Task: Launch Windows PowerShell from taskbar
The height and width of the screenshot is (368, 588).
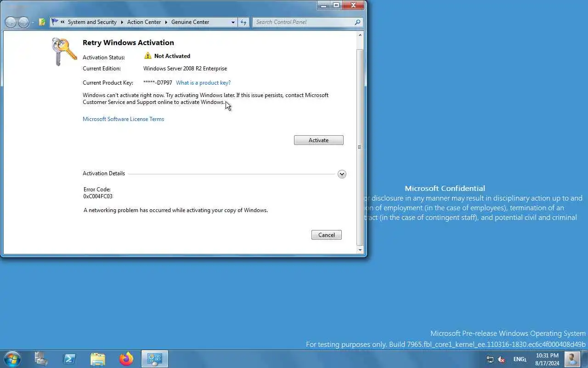Action: [69, 359]
